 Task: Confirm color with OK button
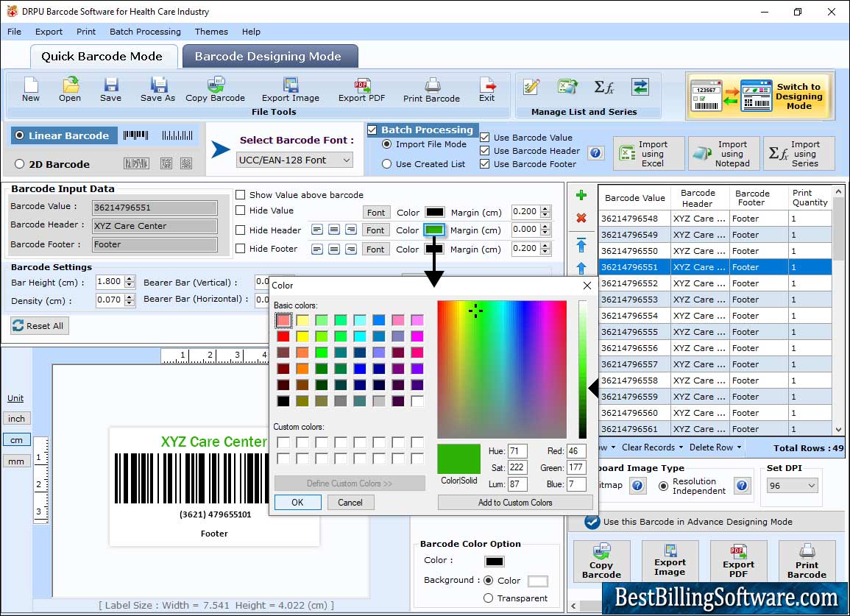coord(297,502)
